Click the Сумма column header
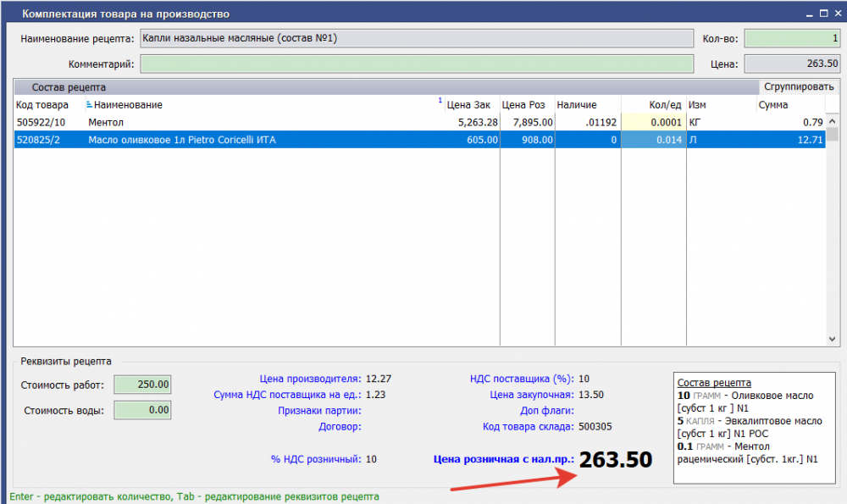 pos(773,105)
